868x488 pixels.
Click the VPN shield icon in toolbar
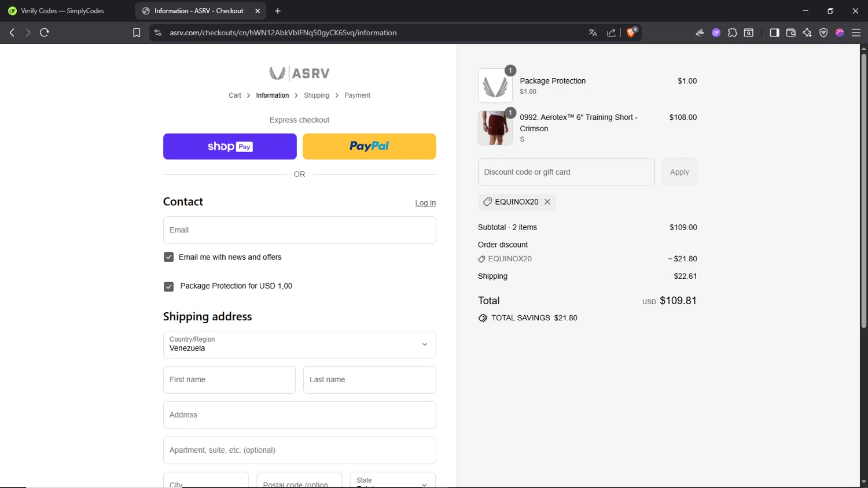(x=823, y=33)
